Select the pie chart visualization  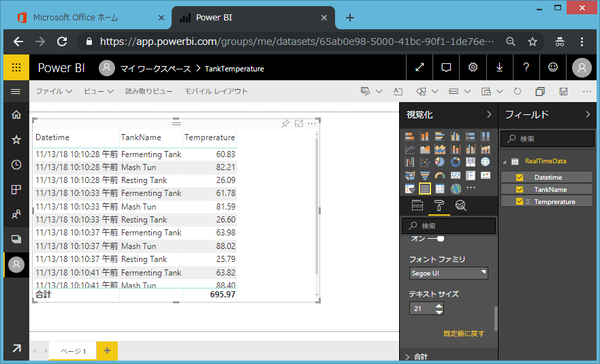(440, 162)
